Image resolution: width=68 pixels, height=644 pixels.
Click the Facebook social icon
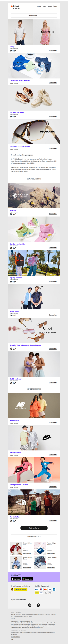pos(38,605)
